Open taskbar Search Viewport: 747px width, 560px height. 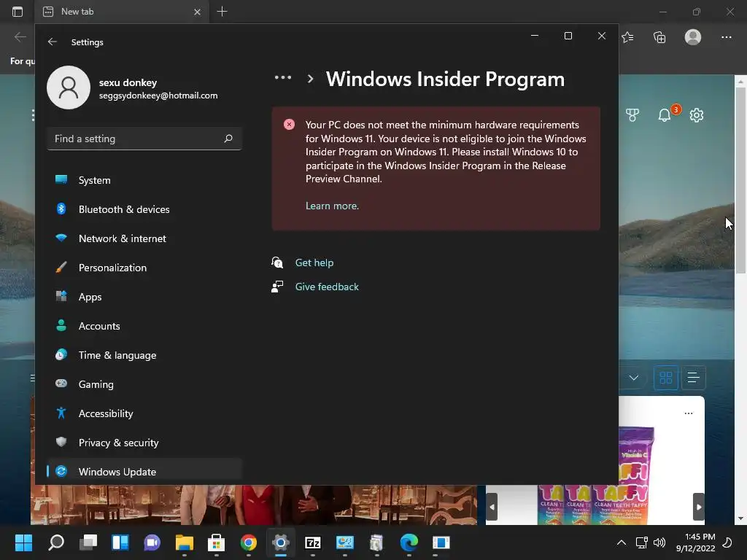click(x=56, y=542)
